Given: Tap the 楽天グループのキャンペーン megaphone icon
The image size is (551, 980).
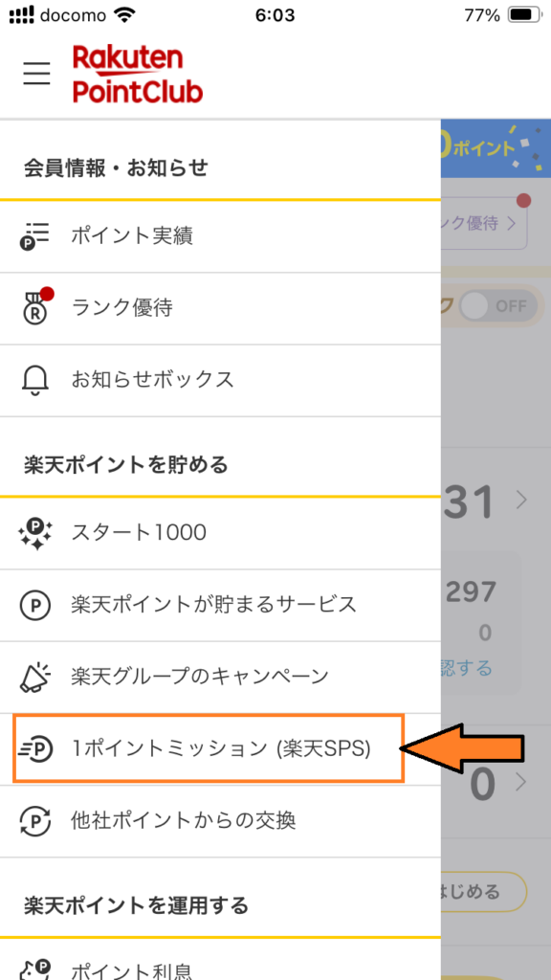Looking at the screenshot, I should click(x=35, y=677).
